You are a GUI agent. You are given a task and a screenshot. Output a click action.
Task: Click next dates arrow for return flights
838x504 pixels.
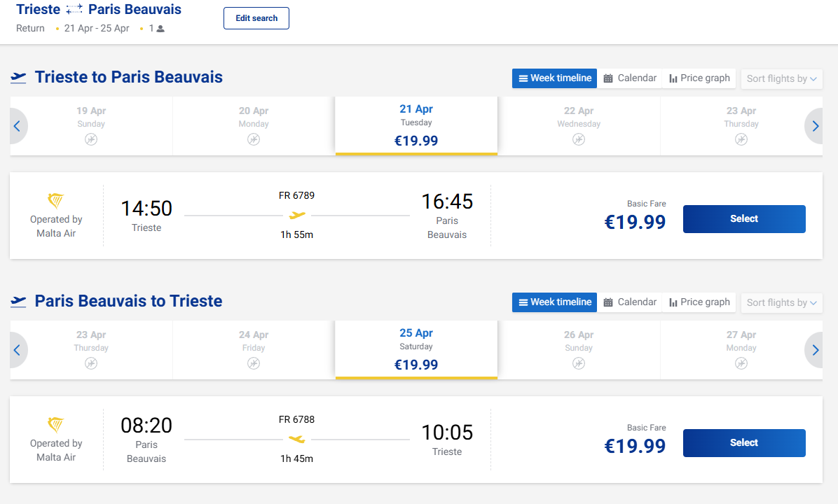pos(815,351)
